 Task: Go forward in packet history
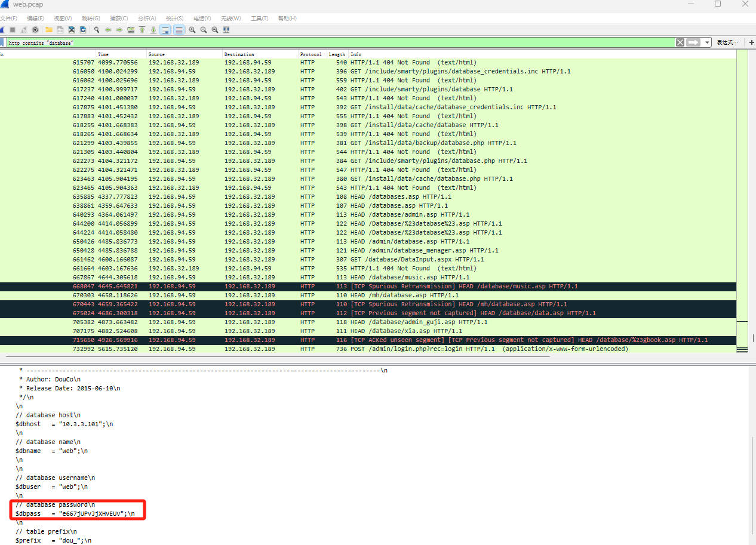pyautogui.click(x=119, y=30)
